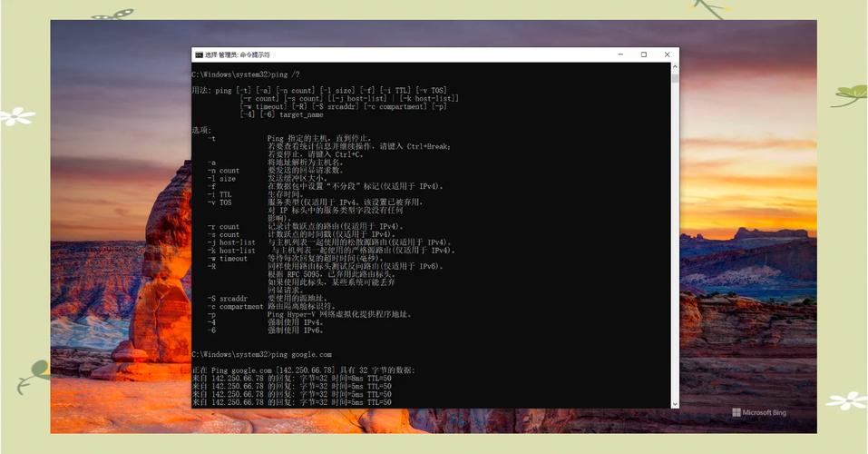868x454 pixels.
Task: Close the 命令提示符 window
Action: pos(667,54)
